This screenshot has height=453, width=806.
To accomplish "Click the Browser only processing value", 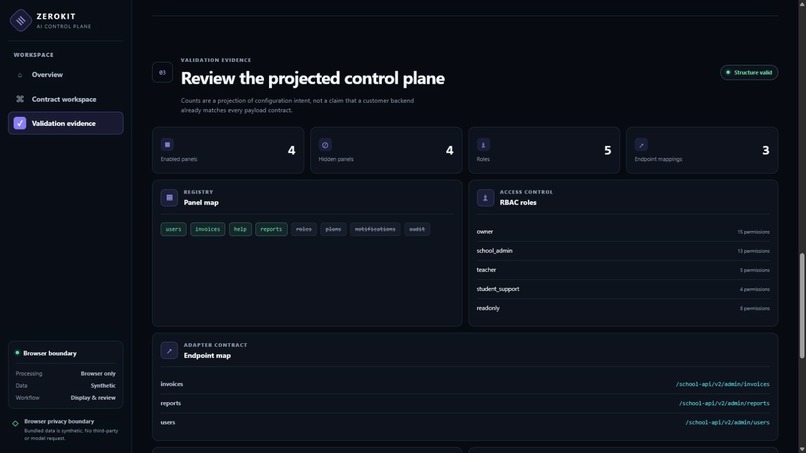I will click(98, 373).
